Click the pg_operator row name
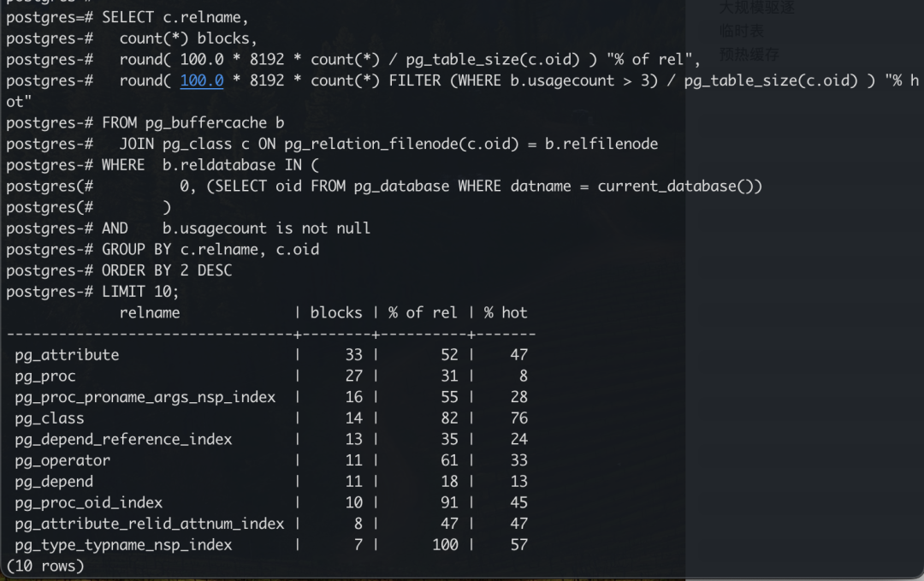This screenshot has width=924, height=581. 62,461
